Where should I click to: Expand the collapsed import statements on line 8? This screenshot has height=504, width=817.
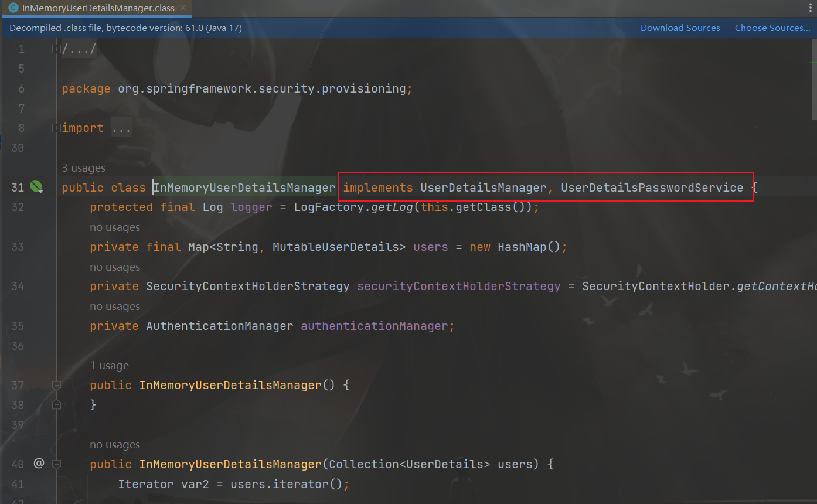tap(56, 128)
